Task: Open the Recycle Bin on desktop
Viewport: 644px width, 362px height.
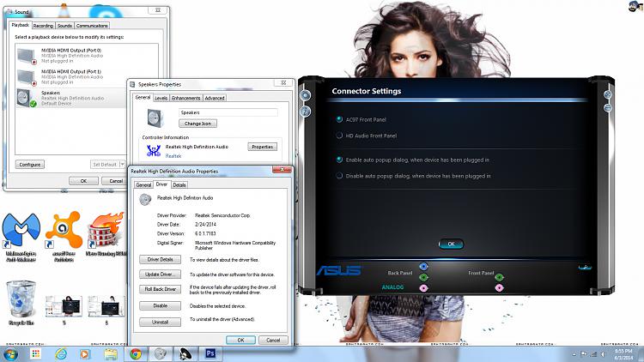Action: 21,303
